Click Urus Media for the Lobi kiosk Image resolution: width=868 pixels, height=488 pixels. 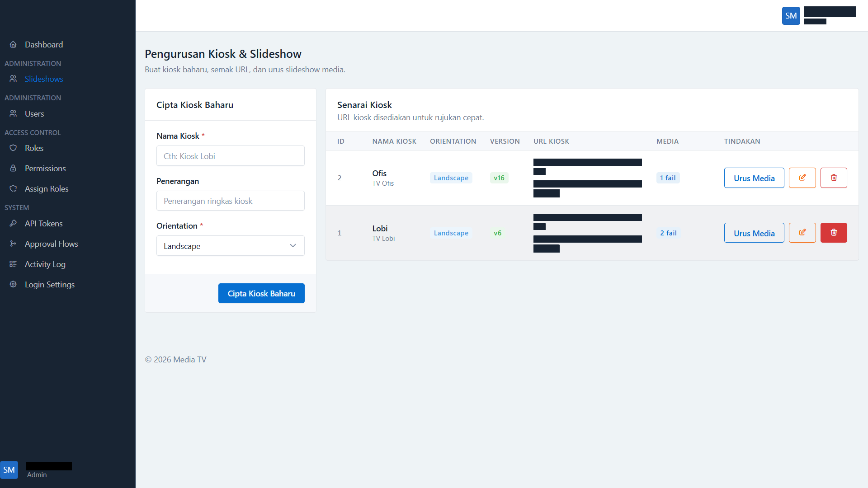point(754,233)
